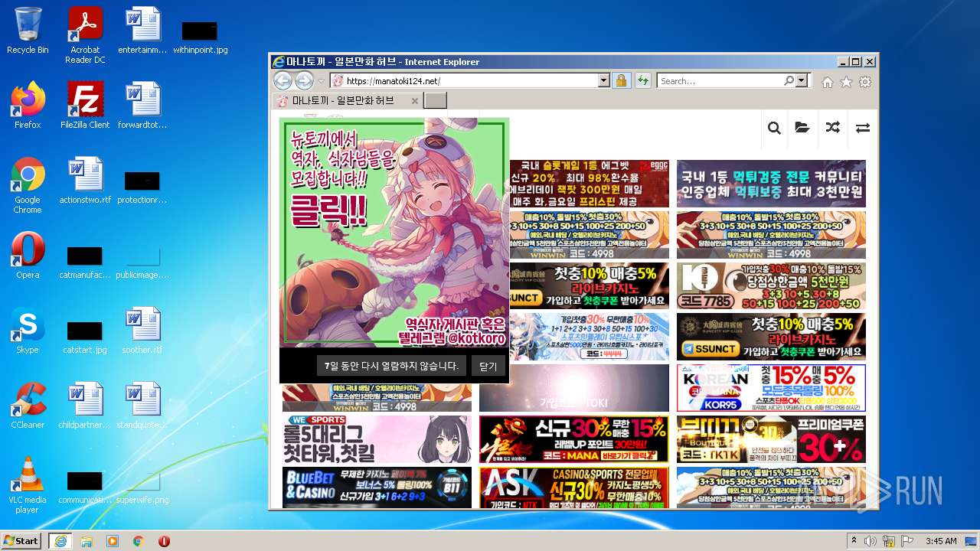This screenshot has height=551, width=980.
Task: Open the catstart.jpg file
Action: coord(85,336)
